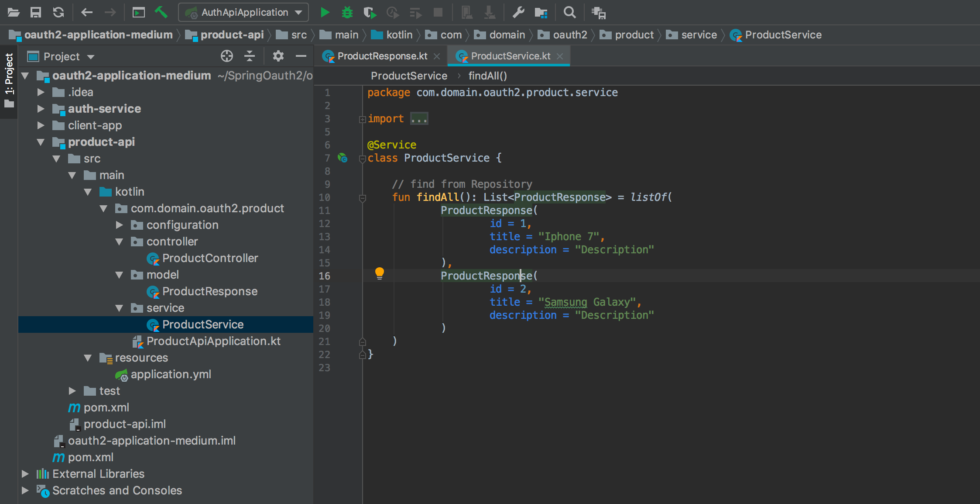Toggle fold on the import block
The width and height of the screenshot is (980, 504).
[x=362, y=119]
